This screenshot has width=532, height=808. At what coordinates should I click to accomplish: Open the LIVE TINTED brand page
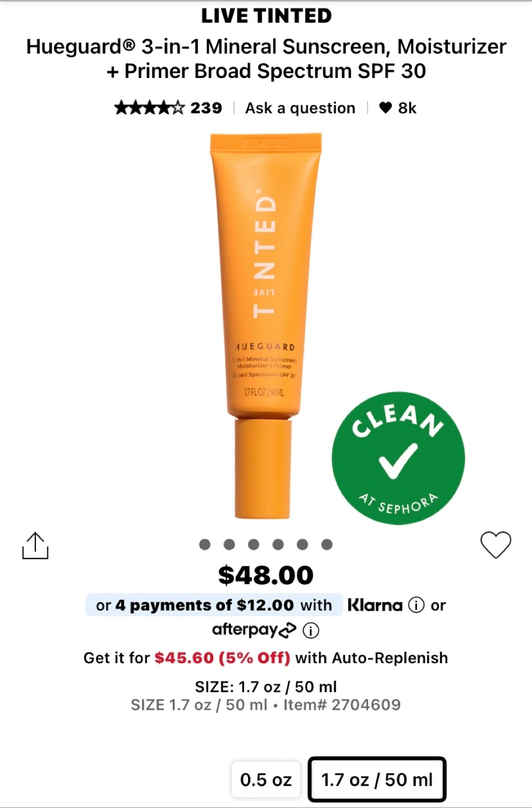(267, 16)
